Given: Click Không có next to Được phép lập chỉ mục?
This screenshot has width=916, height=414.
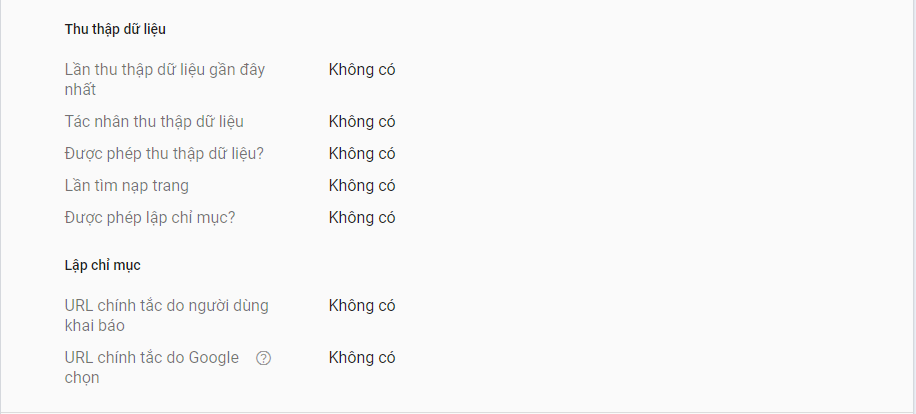Looking at the screenshot, I should coord(362,218).
